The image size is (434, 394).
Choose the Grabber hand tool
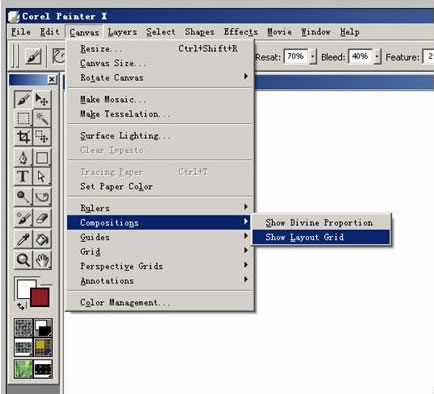pyautogui.click(x=42, y=260)
